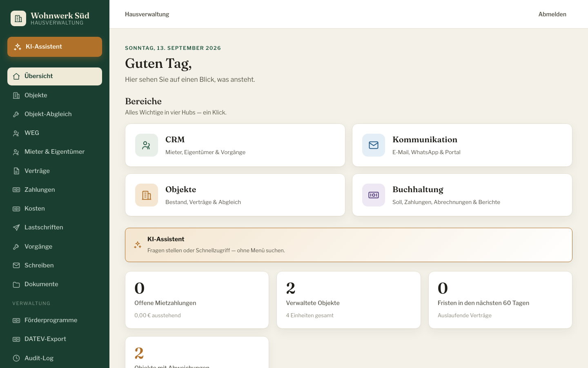
Task: Navigate to Verträge in the sidebar
Action: (55, 171)
